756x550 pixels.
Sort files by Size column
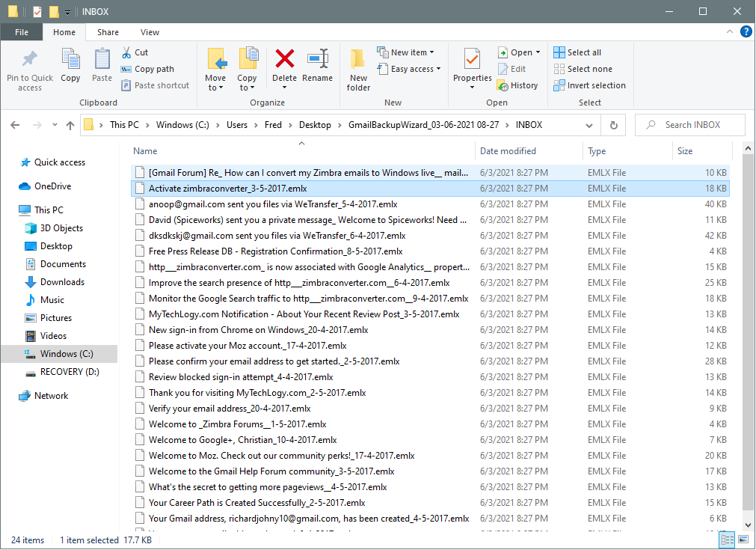click(x=702, y=151)
